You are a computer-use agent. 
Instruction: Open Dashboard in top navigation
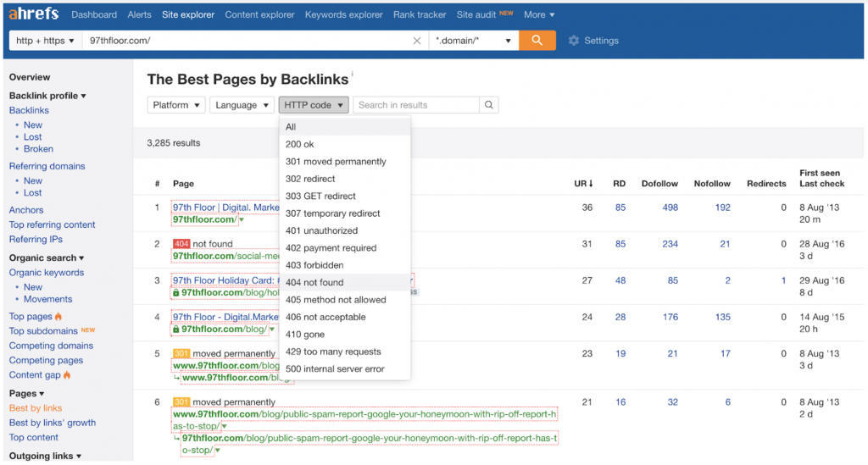point(94,15)
